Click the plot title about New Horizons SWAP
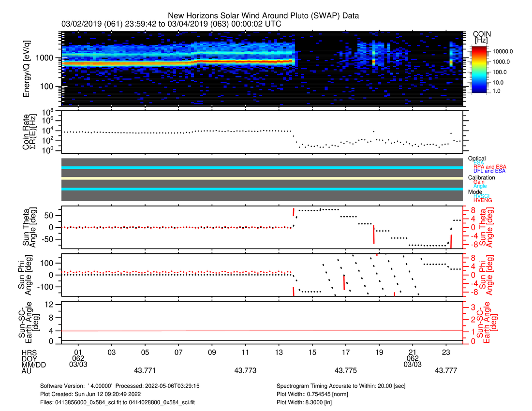 (263, 15)
